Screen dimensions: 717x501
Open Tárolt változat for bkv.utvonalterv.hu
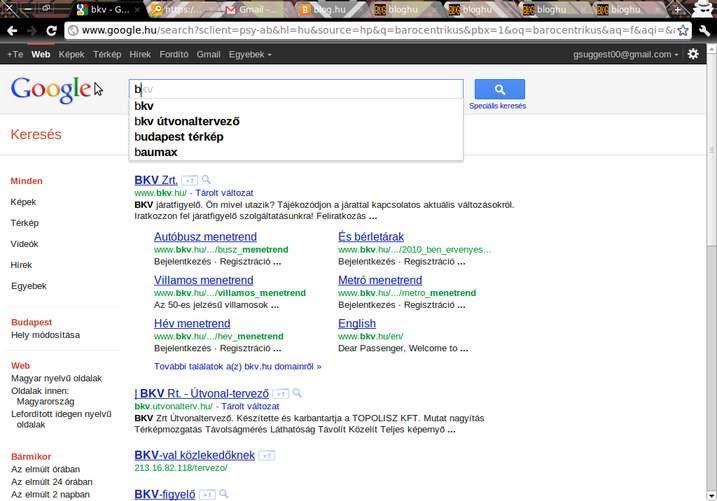click(x=250, y=406)
